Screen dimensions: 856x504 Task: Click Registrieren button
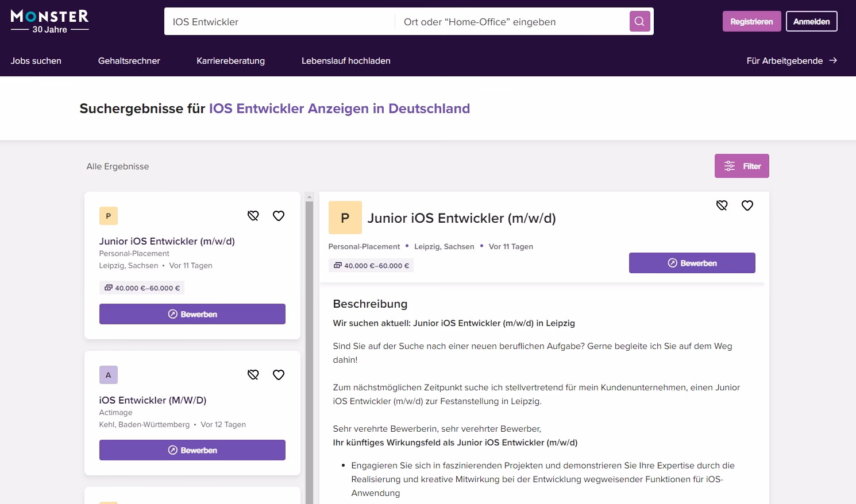click(x=751, y=21)
